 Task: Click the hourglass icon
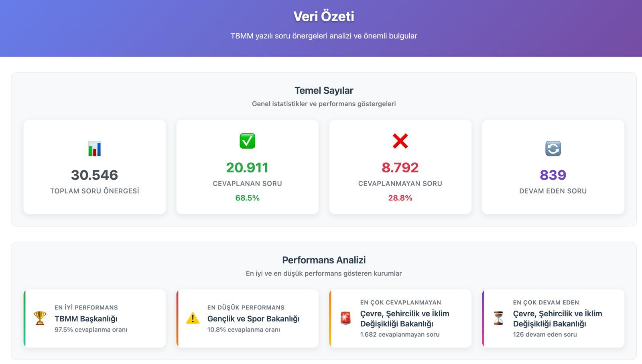498,318
